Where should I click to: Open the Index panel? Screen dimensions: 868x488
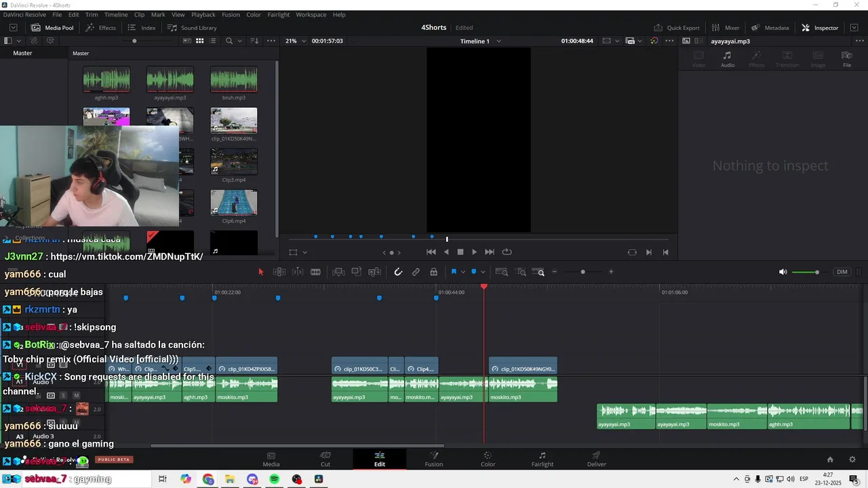(x=142, y=28)
